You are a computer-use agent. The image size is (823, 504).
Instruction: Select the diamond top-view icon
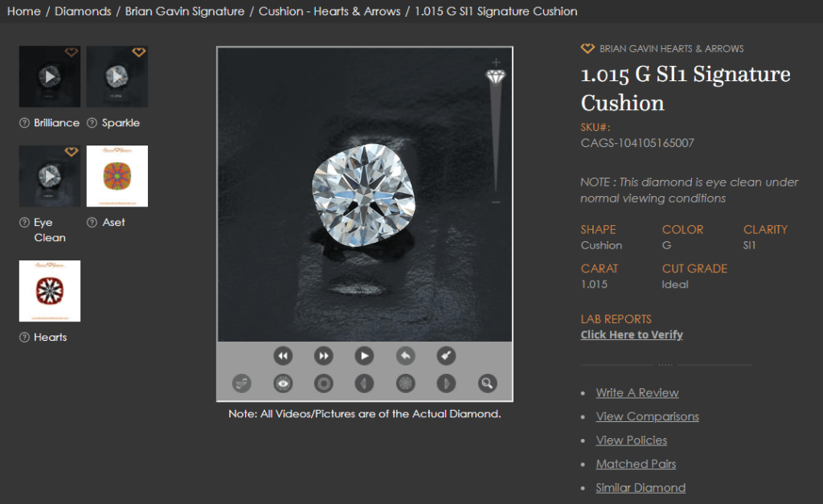pyautogui.click(x=324, y=383)
